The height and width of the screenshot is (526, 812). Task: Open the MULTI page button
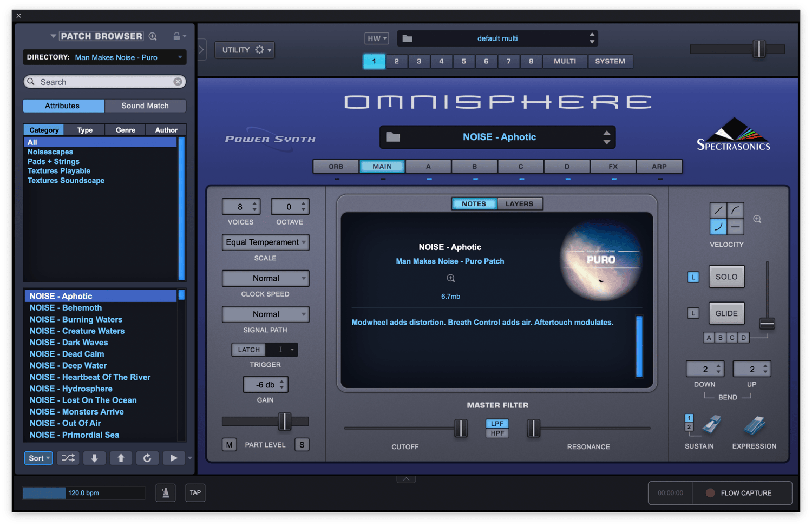coord(565,61)
